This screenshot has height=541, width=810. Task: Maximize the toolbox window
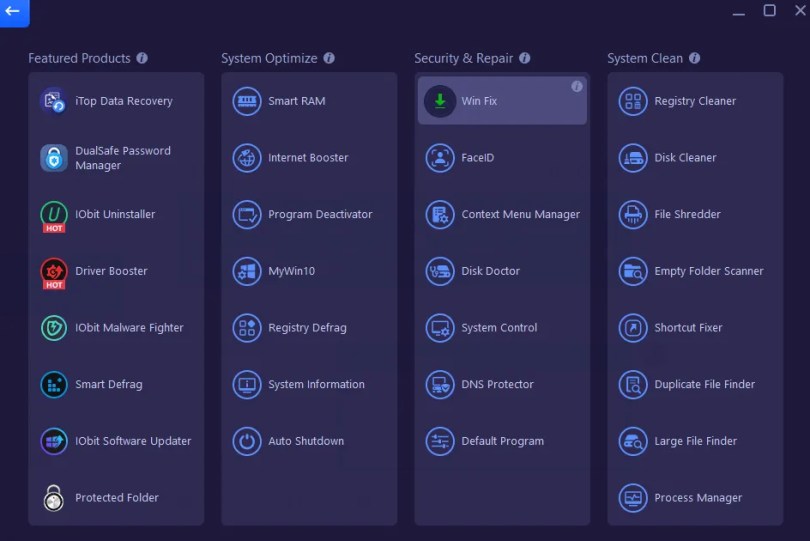769,10
